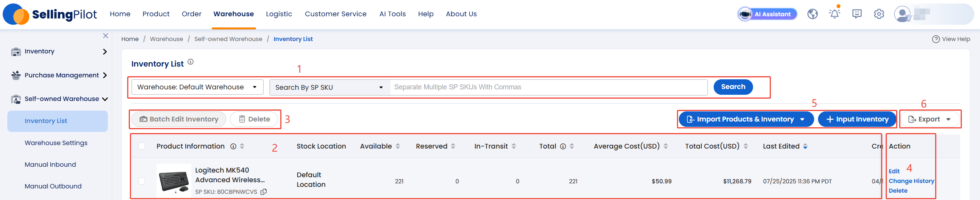
Task: Delete the Logitech MK540 row via Action
Action: 898,191
